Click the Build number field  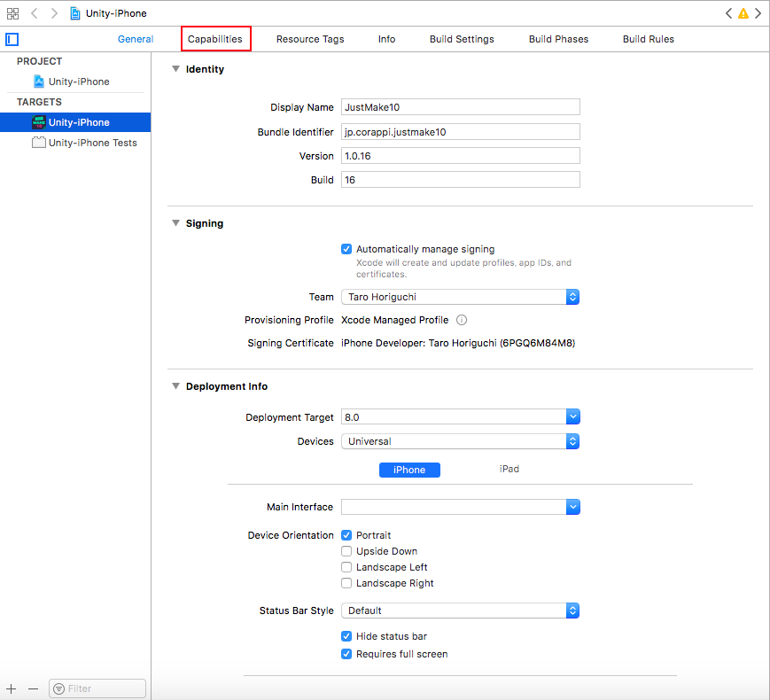point(461,180)
